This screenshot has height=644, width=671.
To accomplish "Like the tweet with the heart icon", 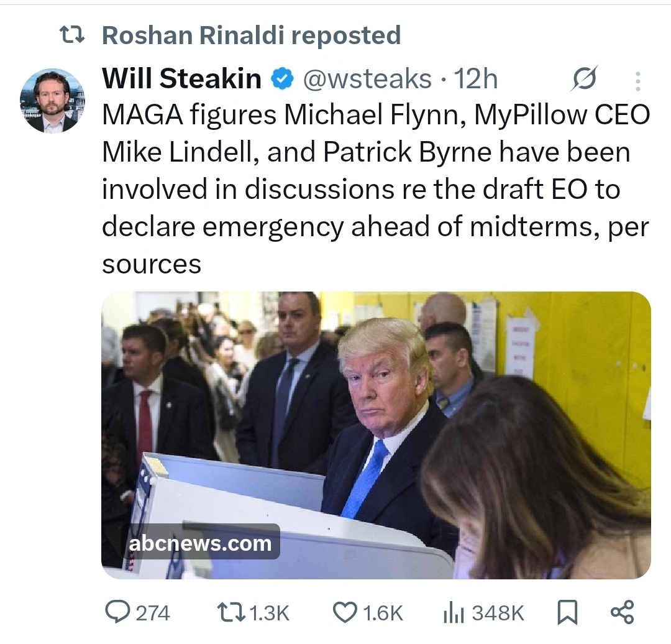I will (344, 613).
